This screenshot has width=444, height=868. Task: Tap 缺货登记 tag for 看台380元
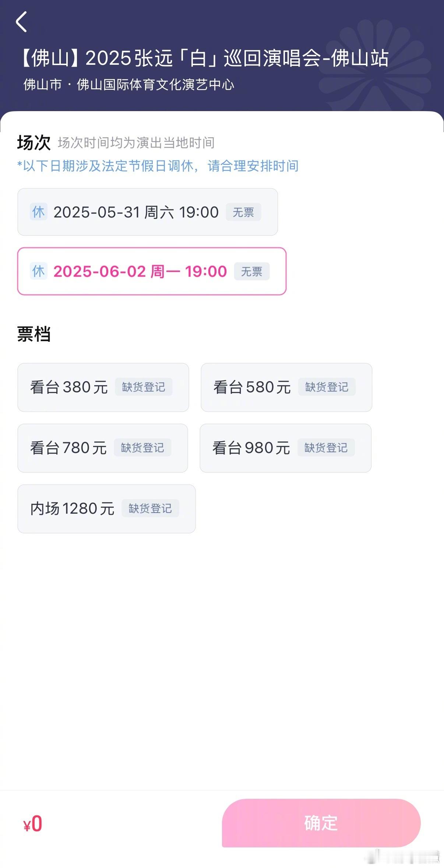pos(144,387)
